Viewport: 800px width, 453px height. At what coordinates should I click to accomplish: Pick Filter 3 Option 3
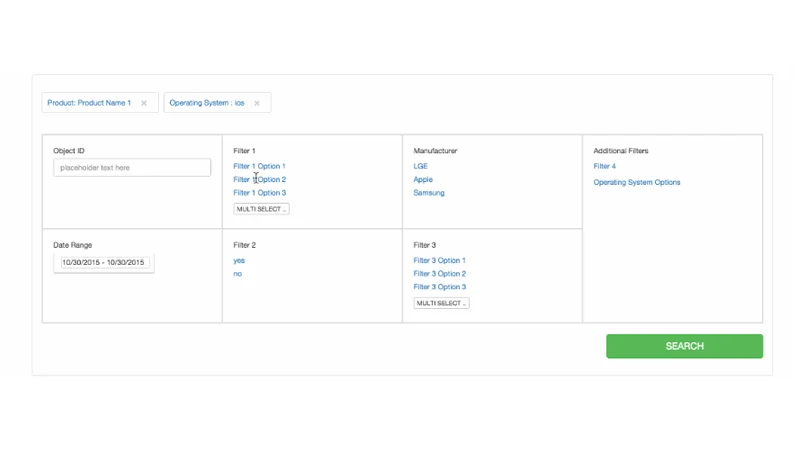439,287
